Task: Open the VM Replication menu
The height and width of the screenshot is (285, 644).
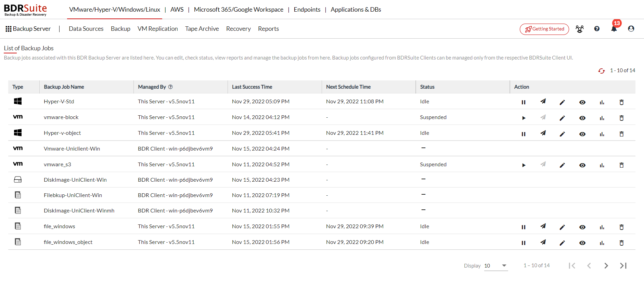Action: [x=157, y=29]
